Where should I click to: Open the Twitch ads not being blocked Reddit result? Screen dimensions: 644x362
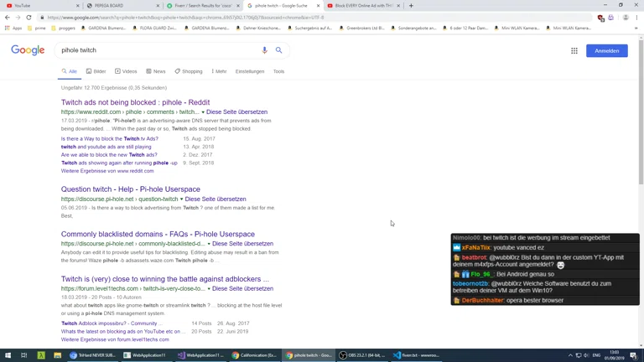(x=135, y=102)
